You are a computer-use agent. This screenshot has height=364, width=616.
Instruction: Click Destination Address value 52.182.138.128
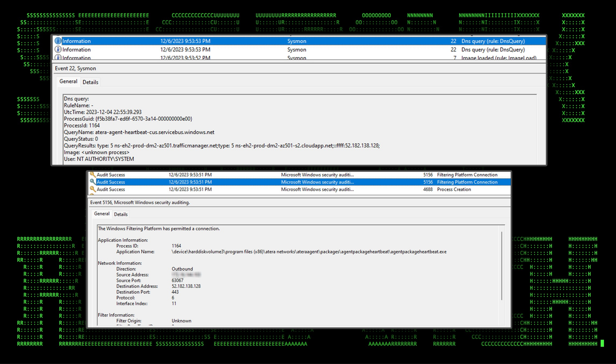186,286
